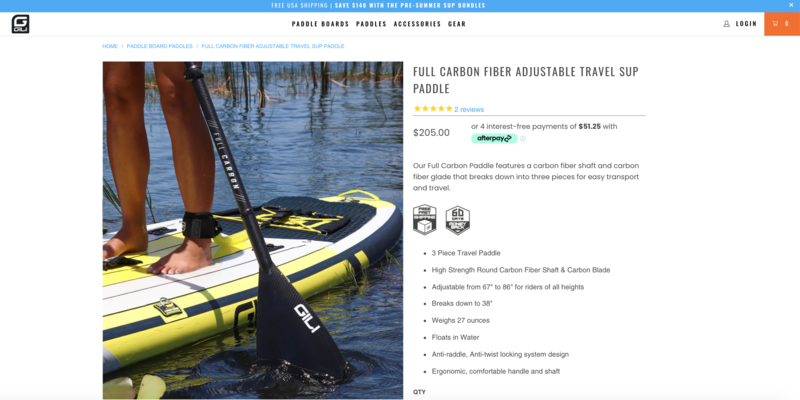Viewport: 800px width, 400px height.
Task: Click the Full Carbon Fiber paddle breadcrumb
Action: (x=273, y=46)
